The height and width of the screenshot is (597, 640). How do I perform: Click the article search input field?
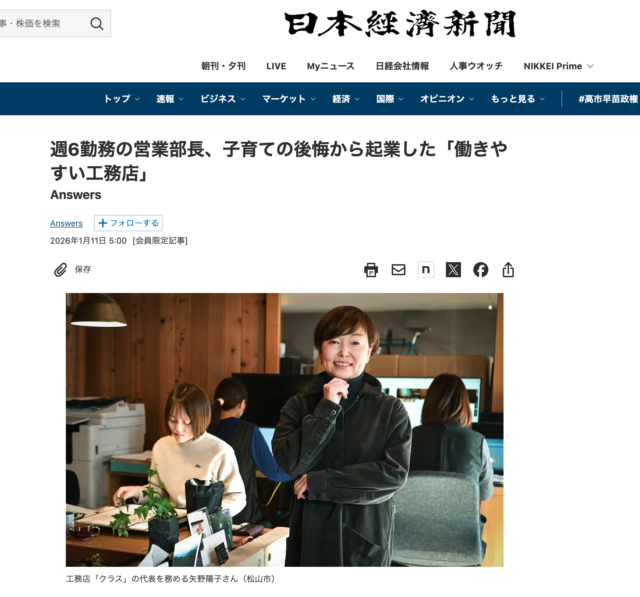[x=43, y=24]
